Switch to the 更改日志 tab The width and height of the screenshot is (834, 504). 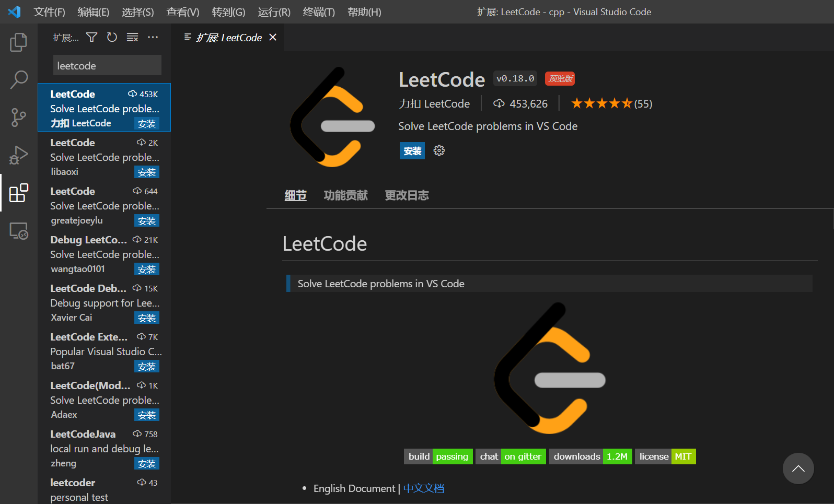[407, 195]
